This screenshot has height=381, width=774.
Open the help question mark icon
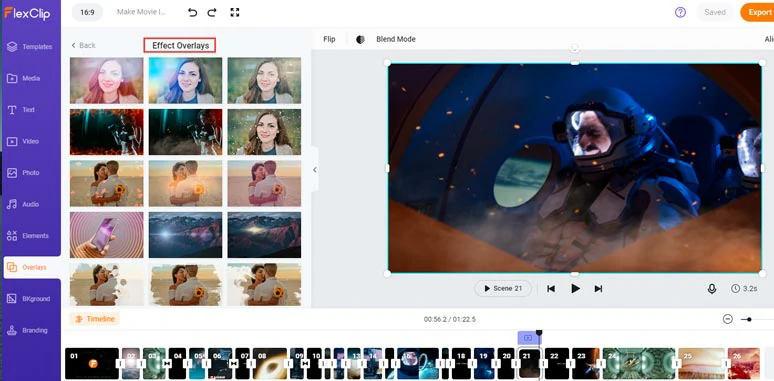[x=680, y=12]
